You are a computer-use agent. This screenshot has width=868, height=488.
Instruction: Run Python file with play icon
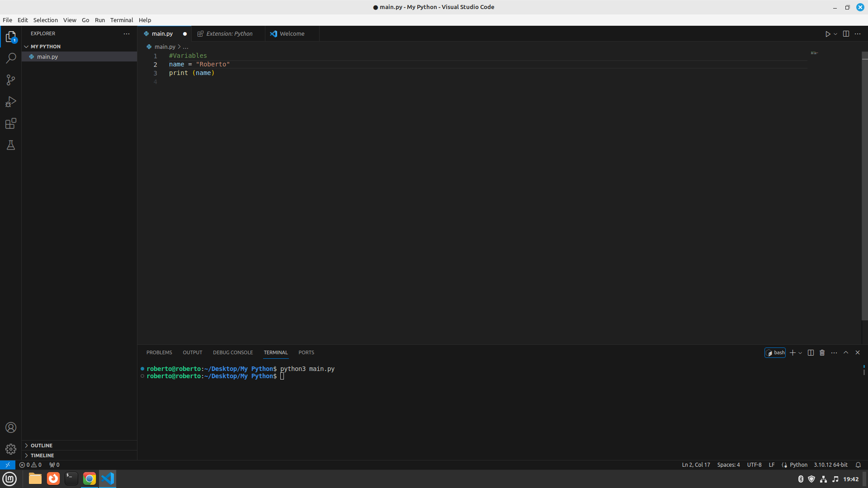[828, 34]
